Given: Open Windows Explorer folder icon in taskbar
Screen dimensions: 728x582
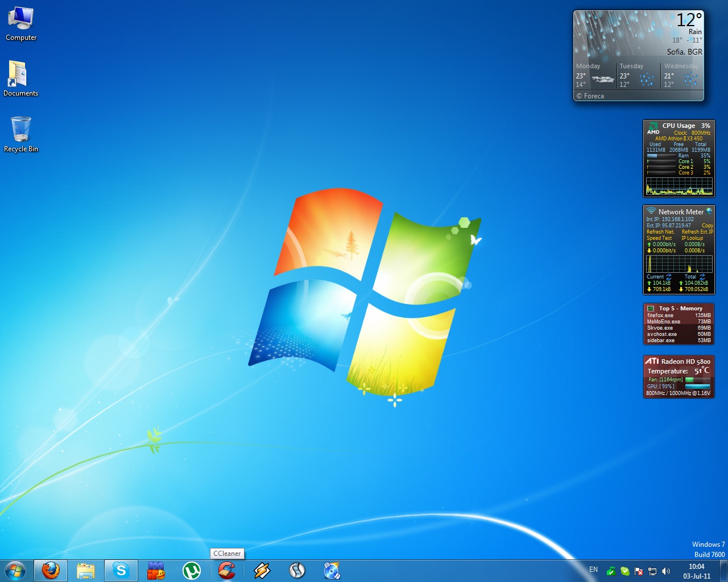Looking at the screenshot, I should 85,570.
